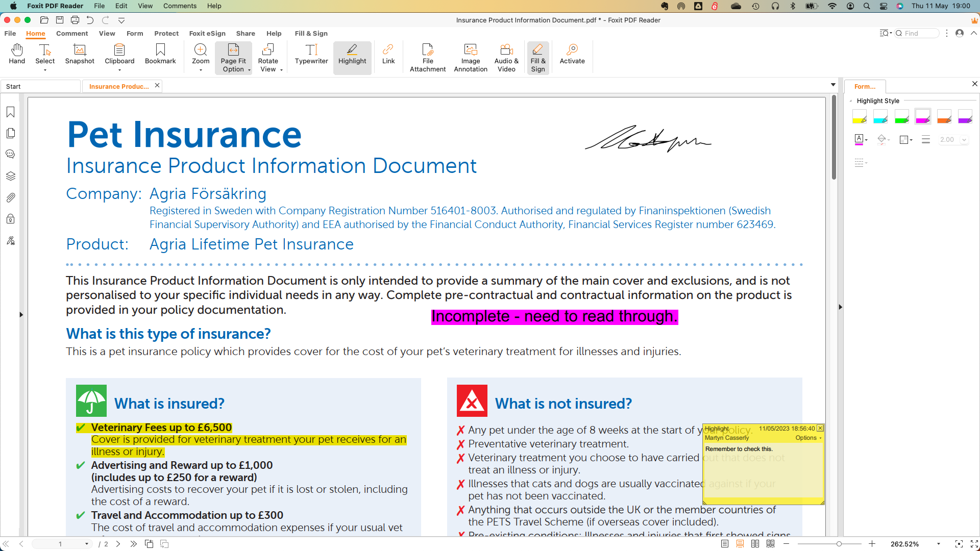
Task: Go to the next page
Action: 118,544
